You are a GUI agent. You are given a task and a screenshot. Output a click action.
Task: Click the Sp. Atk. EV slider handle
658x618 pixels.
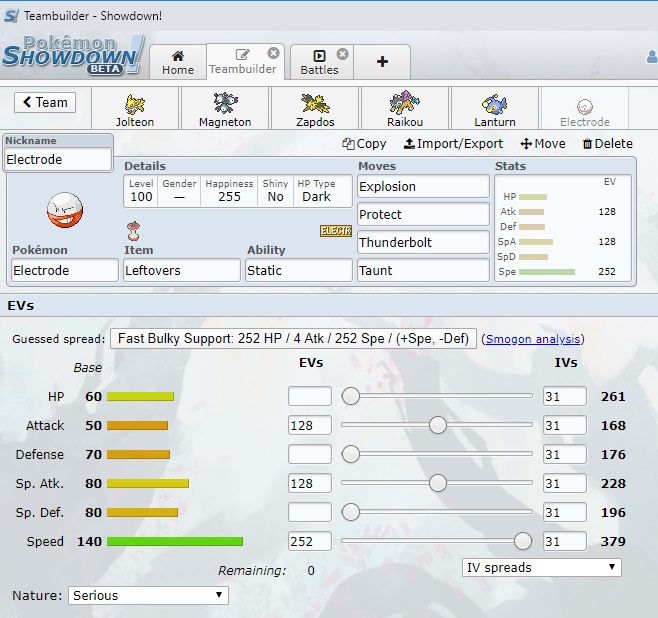click(x=438, y=483)
